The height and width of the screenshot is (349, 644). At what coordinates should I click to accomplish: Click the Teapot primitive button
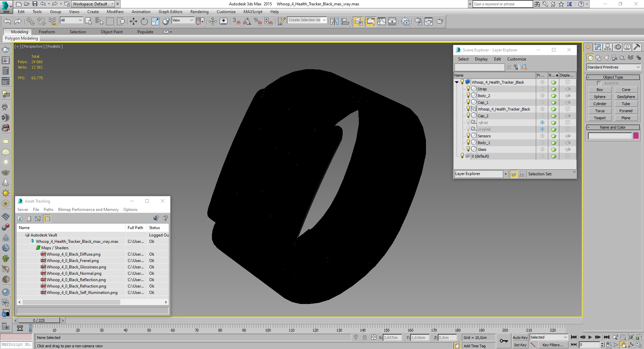600,118
